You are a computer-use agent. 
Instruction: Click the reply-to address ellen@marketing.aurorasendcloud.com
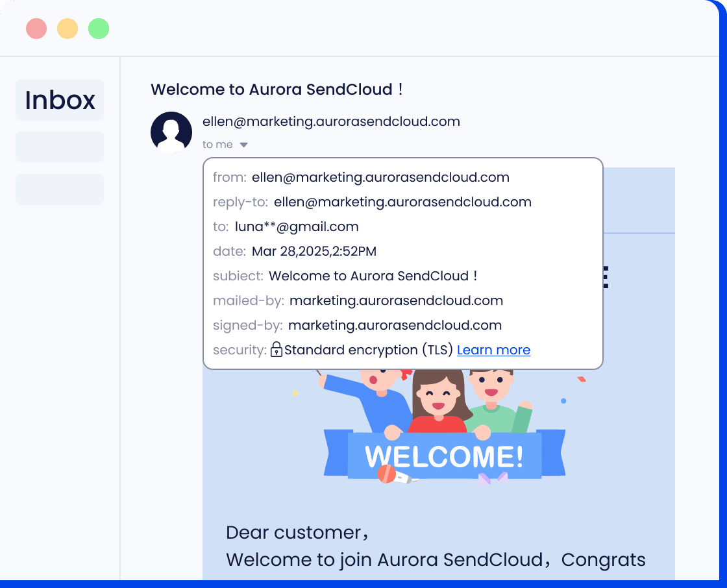[x=402, y=202]
